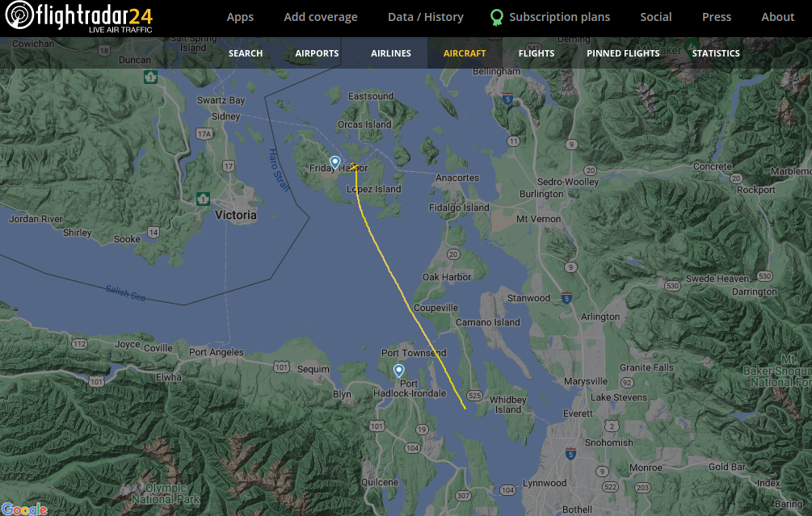Select the Friday Harbor airport pin

(335, 162)
